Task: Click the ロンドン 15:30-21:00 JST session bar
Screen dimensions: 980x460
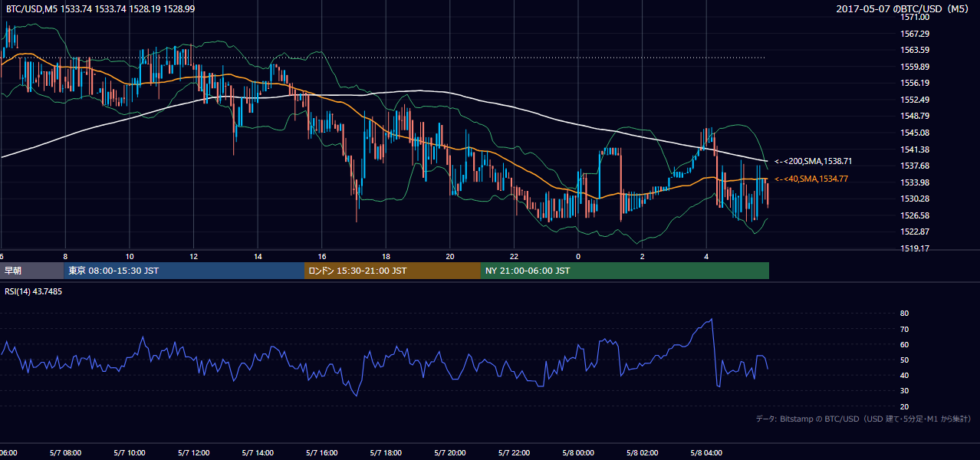Action: [x=393, y=271]
